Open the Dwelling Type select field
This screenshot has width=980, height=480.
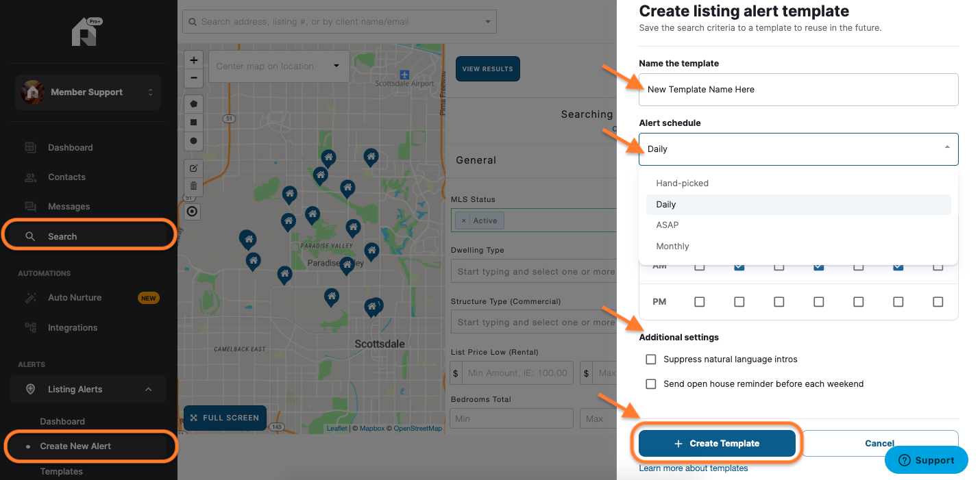click(x=534, y=272)
